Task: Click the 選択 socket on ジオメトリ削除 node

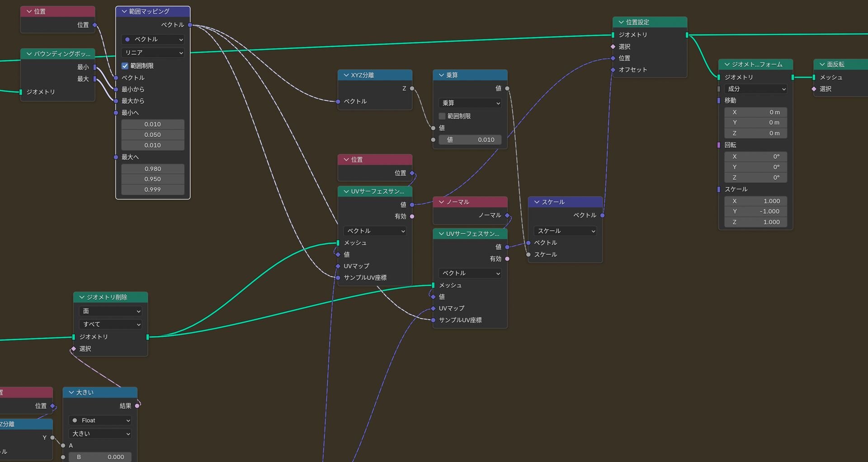Action: 74,349
